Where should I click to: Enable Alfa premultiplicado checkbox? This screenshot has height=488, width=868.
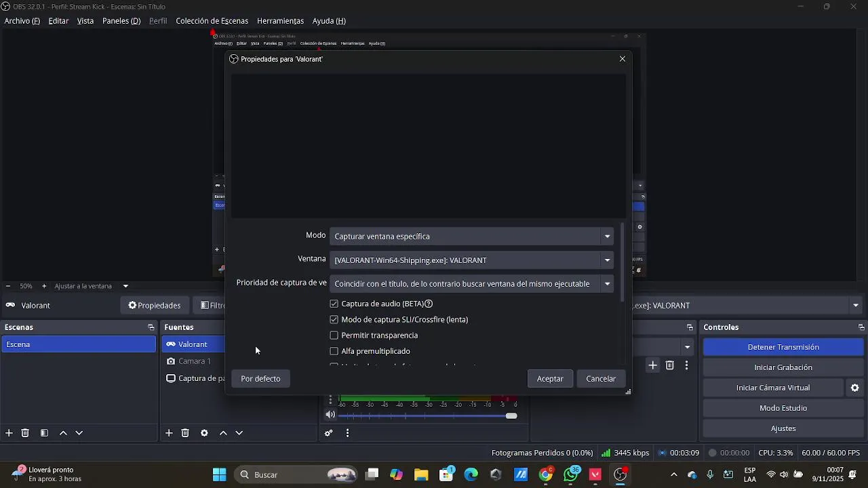[x=334, y=351]
